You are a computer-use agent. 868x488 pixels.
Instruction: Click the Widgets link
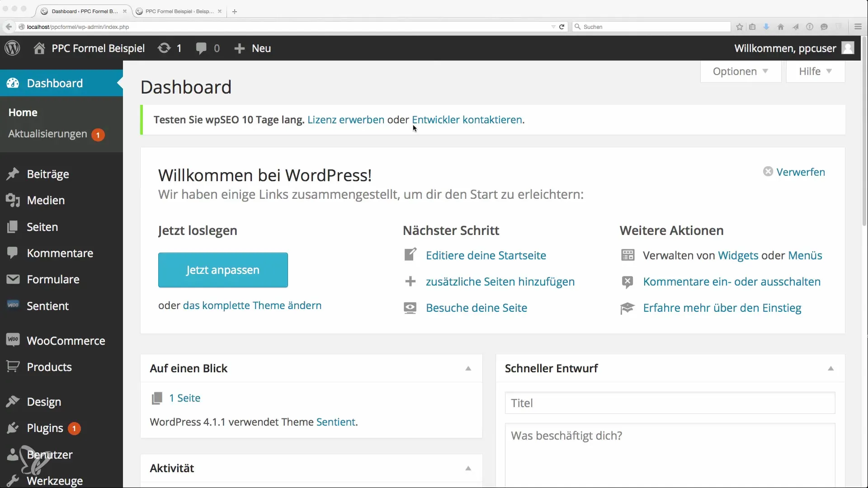click(738, 255)
